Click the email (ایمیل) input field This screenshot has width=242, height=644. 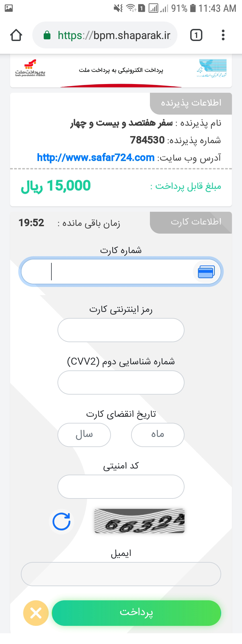click(121, 574)
